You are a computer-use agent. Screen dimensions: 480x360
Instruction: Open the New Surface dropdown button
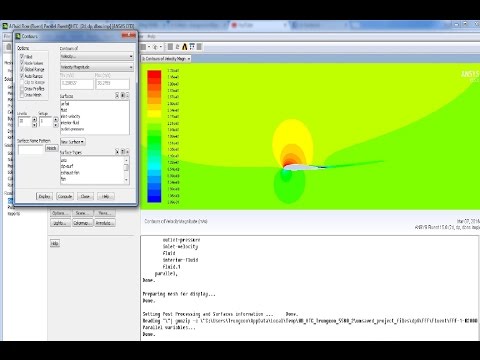click(x=72, y=142)
